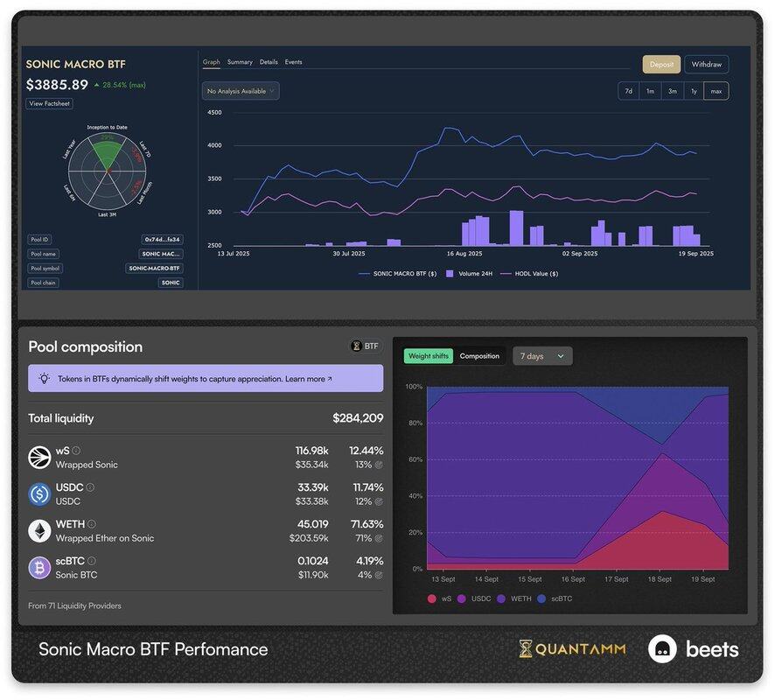This screenshot has width=775, height=700.
Task: Click the Deposit button
Action: tap(661, 64)
